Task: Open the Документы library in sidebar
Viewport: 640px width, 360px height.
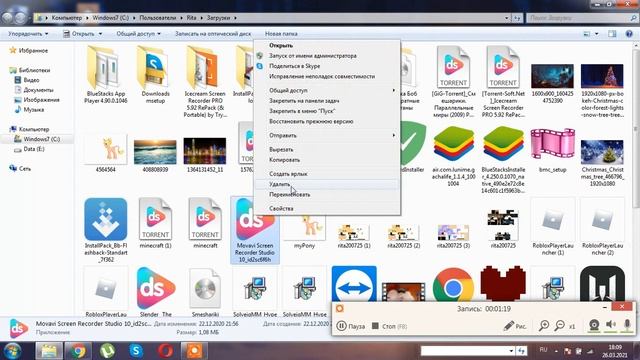Action: click(x=34, y=90)
